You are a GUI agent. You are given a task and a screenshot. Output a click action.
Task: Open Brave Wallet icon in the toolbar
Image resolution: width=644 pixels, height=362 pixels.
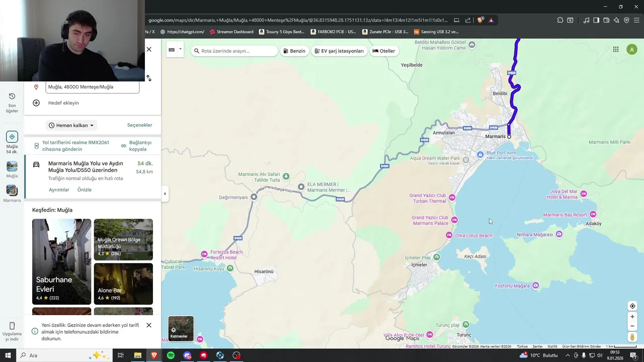pos(606,20)
